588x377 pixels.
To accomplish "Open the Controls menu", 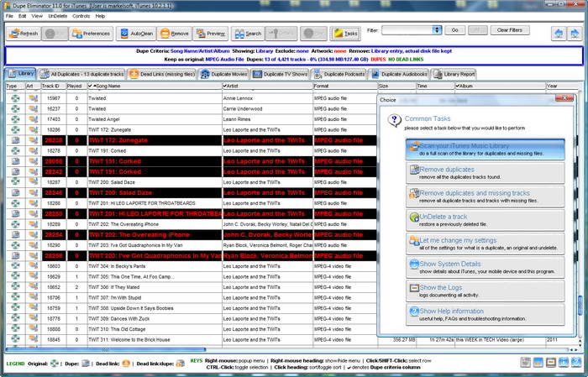I will click(x=81, y=16).
